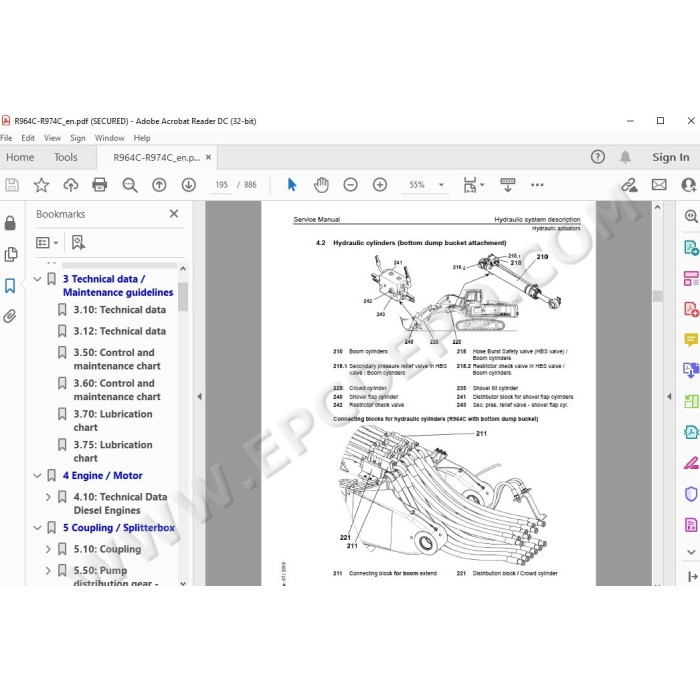Close the R964C-R974C document tab
700x700 pixels.
(x=208, y=157)
